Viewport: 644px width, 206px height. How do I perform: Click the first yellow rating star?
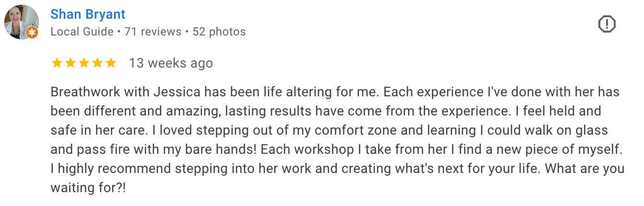(57, 63)
